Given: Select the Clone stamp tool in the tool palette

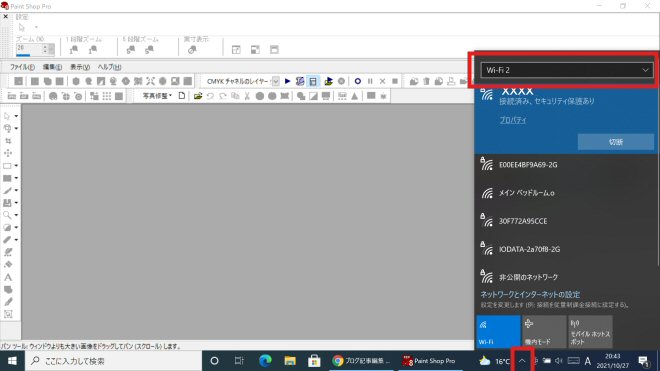Looking at the screenshot, I should coord(7,203).
